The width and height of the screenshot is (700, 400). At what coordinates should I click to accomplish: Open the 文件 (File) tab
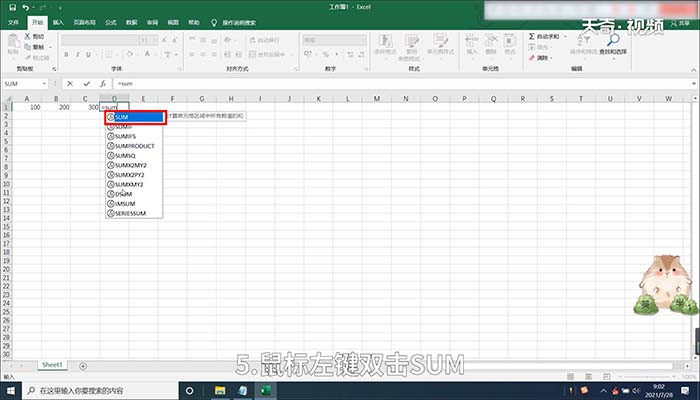coord(13,22)
